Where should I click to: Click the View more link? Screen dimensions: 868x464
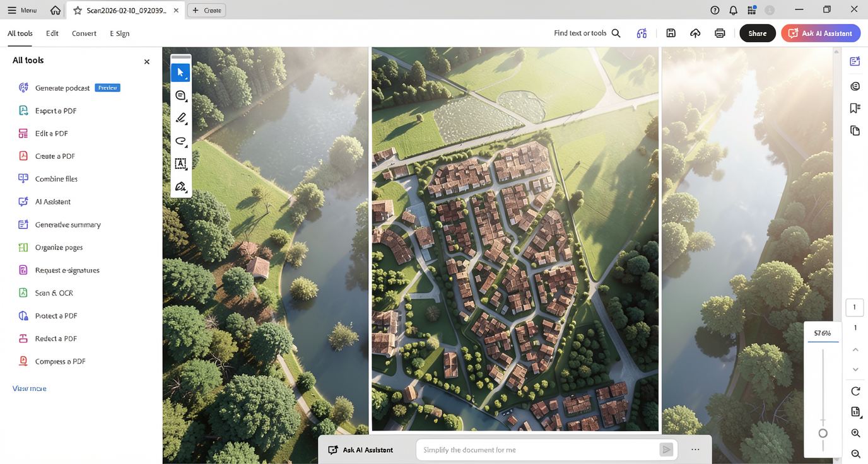pyautogui.click(x=30, y=388)
